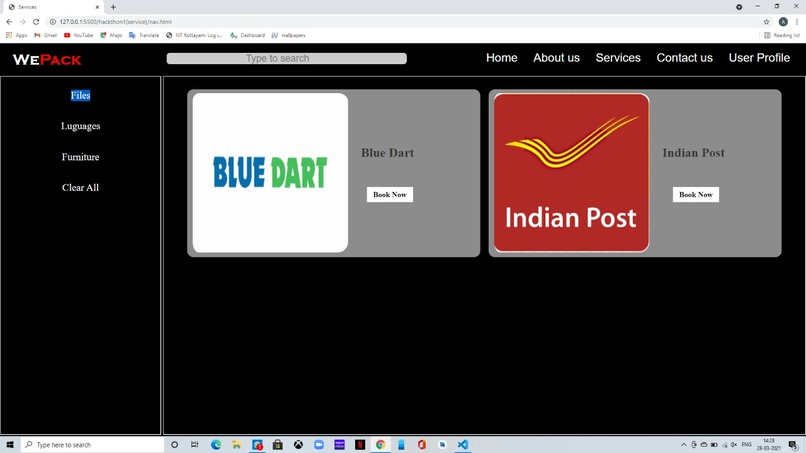This screenshot has height=453, width=806.
Task: Open the Chrome three-dot menu
Action: (797, 22)
